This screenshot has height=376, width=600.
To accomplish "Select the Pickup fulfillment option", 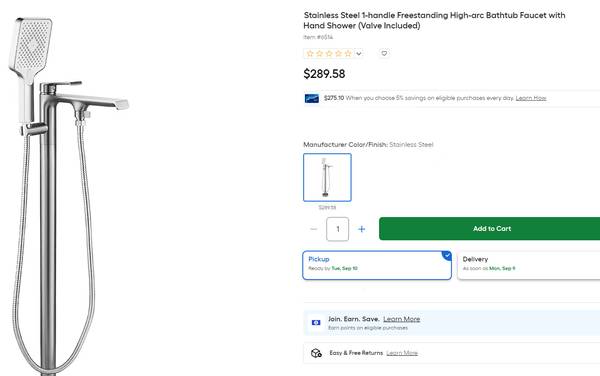I will 377,265.
